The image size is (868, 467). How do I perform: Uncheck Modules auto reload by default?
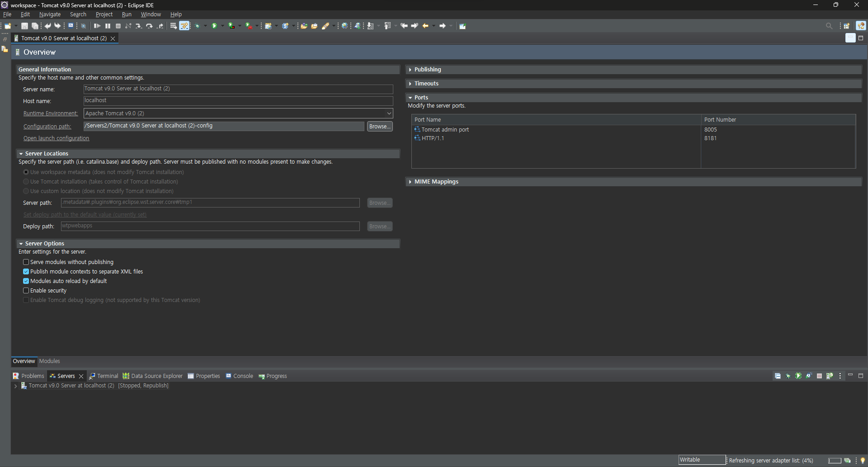[x=26, y=281]
